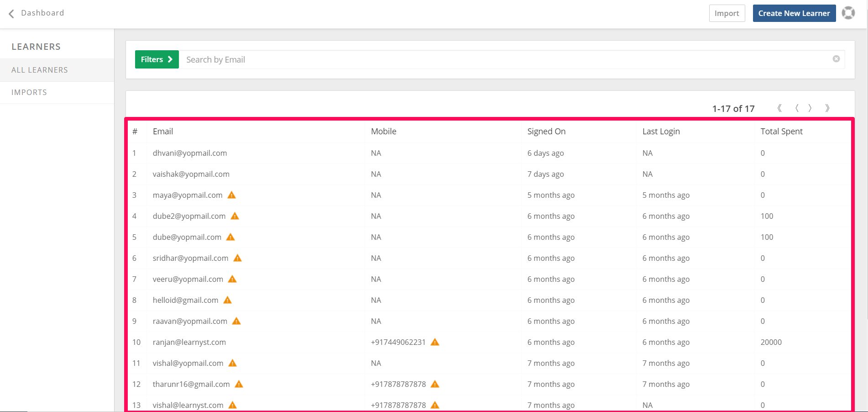The width and height of the screenshot is (868, 412).
Task: Open learner tharunr16@gmail.com
Action: click(x=191, y=384)
